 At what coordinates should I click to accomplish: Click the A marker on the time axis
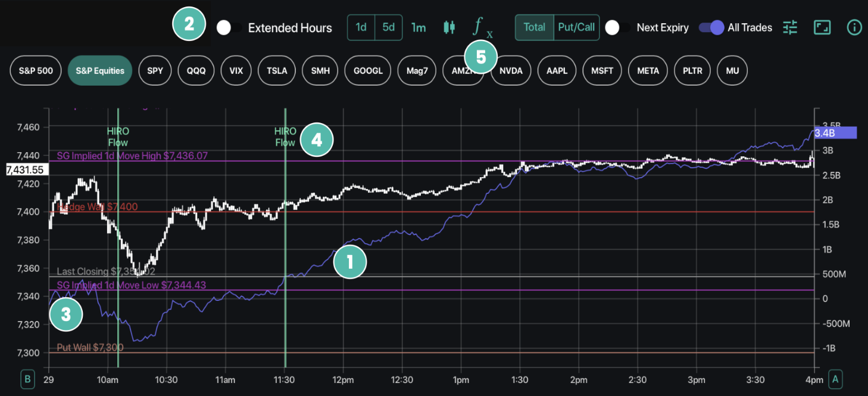click(x=836, y=379)
